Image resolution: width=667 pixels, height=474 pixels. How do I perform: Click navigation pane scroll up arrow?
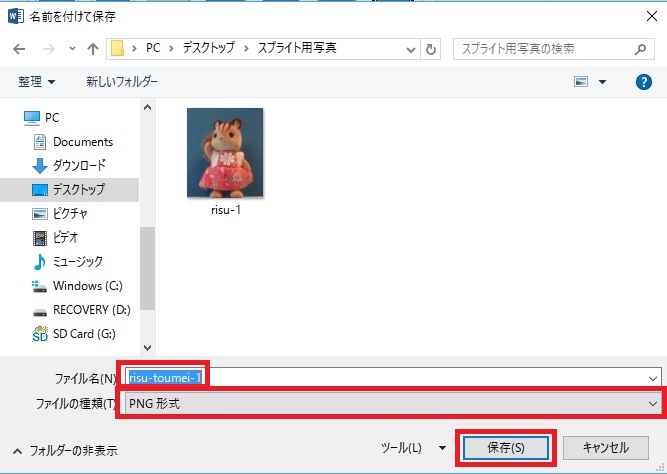click(148, 107)
